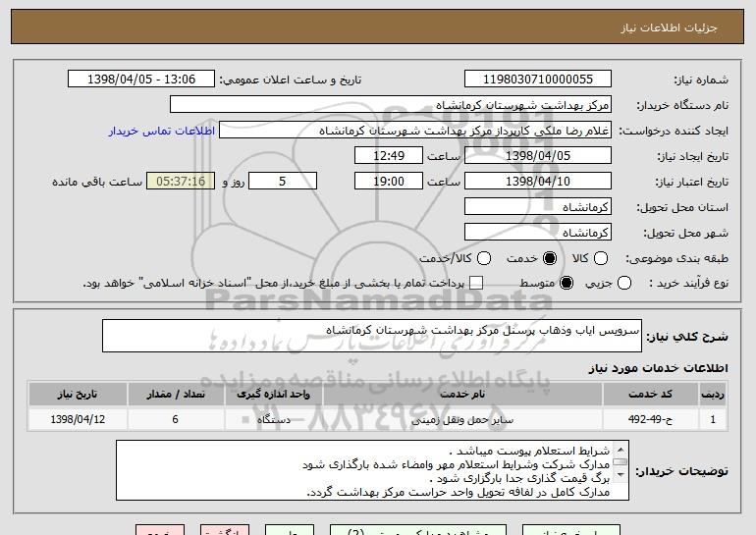Click the scroll-down arrow in buyer notes box
The image size is (756, 535).
pyautogui.click(x=621, y=475)
